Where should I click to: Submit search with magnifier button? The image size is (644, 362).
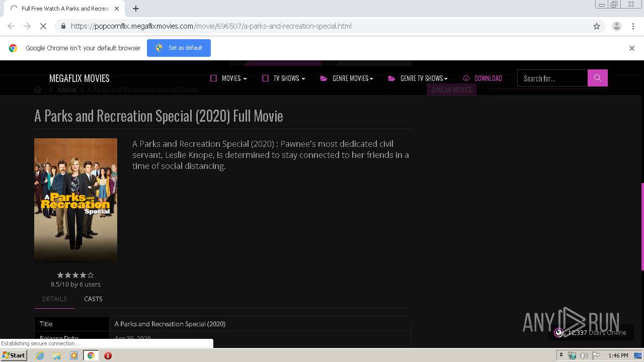598,78
